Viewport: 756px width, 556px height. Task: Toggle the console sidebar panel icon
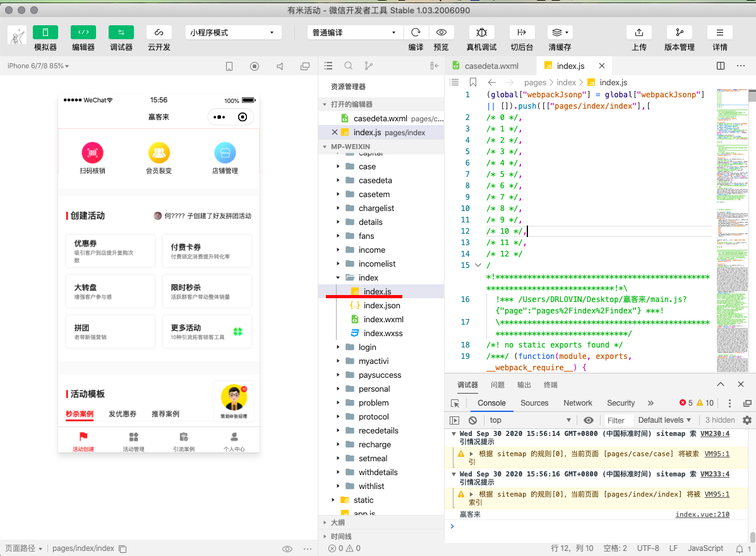[x=454, y=420]
